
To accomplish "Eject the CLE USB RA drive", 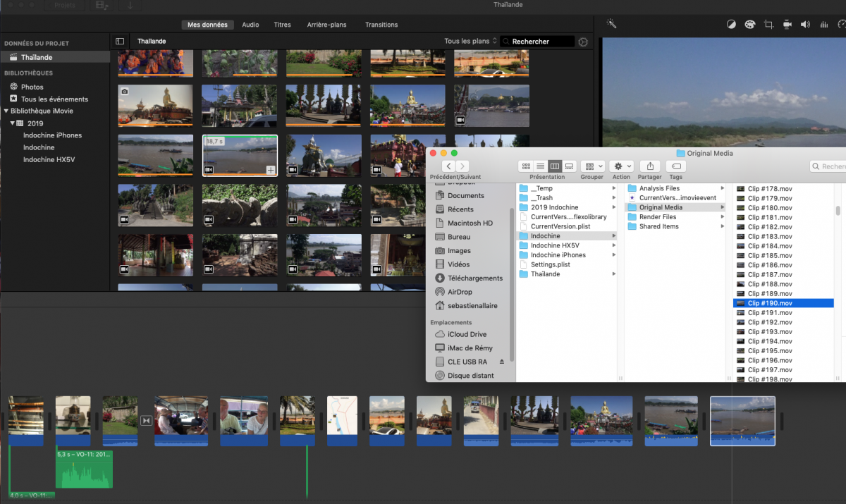I will click(502, 362).
